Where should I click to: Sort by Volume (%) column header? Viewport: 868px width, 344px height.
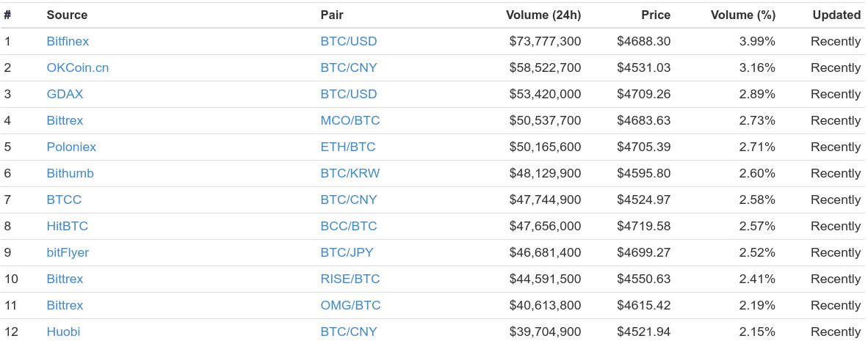click(743, 15)
